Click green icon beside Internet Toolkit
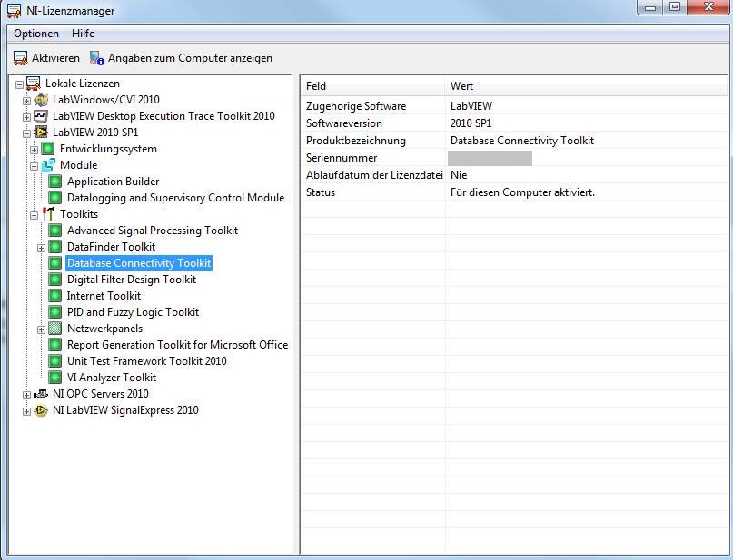The image size is (733, 560). (55, 296)
